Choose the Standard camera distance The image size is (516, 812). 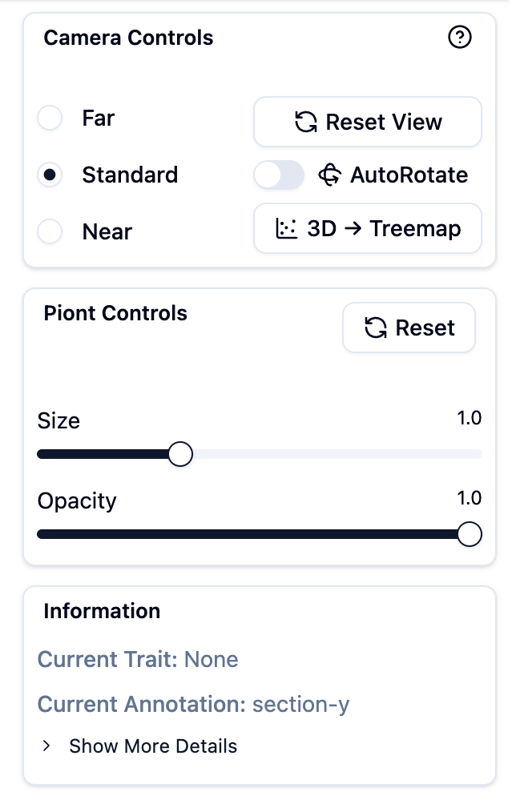[x=50, y=175]
